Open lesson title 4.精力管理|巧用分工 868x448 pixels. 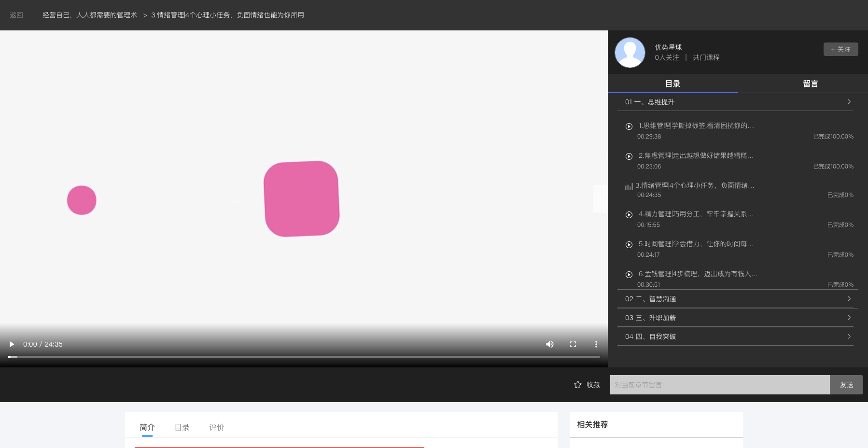pos(696,214)
